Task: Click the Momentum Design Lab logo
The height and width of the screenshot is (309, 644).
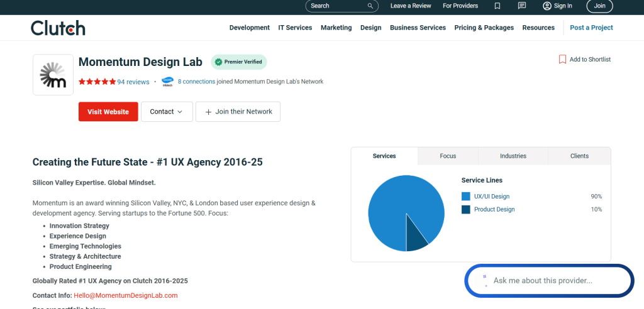Action: (x=53, y=75)
